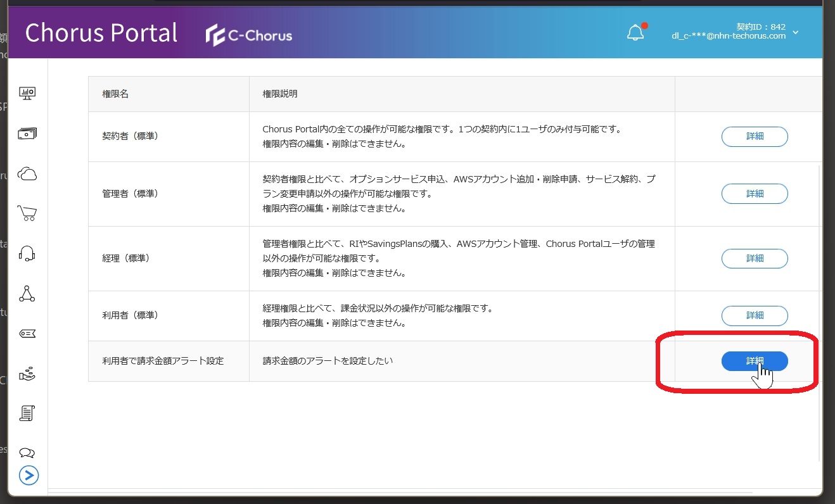Click the Chorus Portal title
The width and height of the screenshot is (835, 504).
tap(101, 33)
